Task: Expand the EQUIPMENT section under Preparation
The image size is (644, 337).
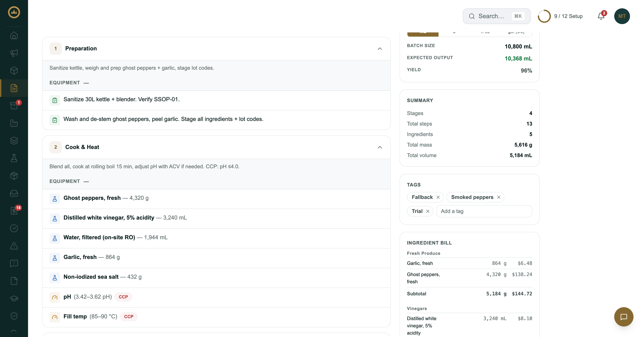Action: (69, 83)
